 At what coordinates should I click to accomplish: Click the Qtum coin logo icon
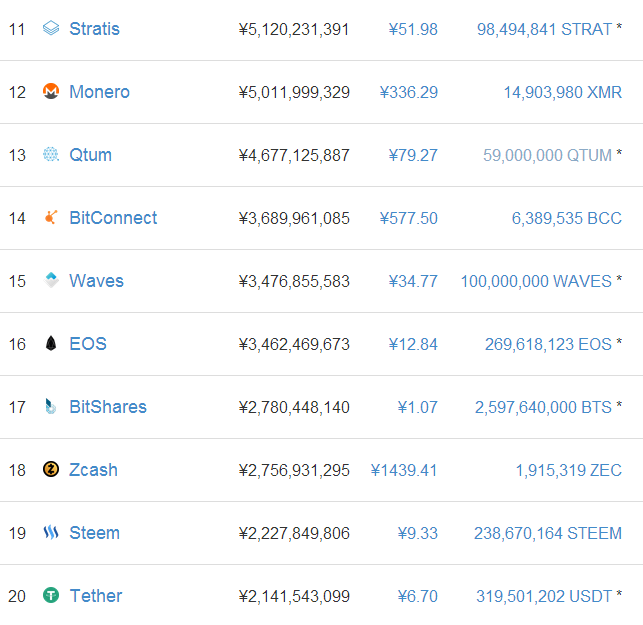click(51, 155)
